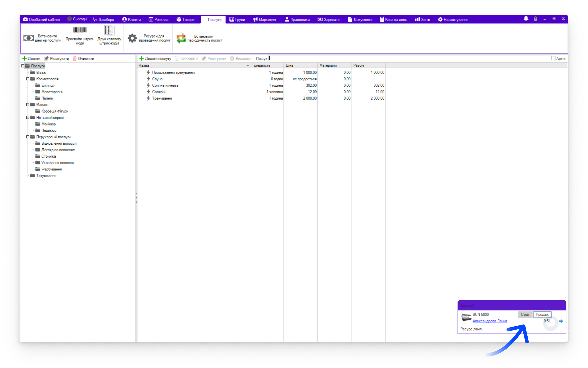588x368 pixels.
Task: Click the Видалити toolbar button
Action: tap(240, 58)
